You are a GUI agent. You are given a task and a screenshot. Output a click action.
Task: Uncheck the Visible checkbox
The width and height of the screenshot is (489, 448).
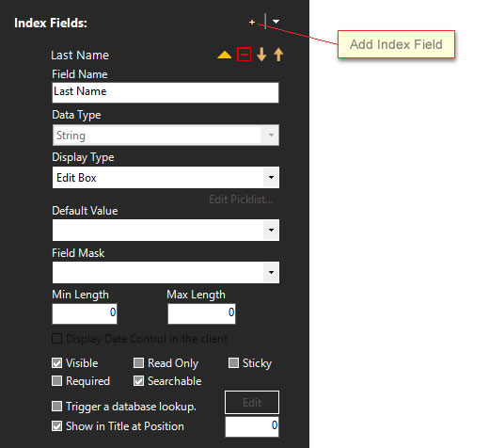pos(56,363)
